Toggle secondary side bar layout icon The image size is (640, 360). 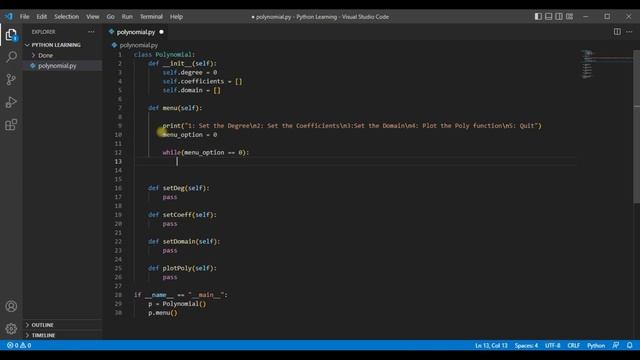(559, 16)
